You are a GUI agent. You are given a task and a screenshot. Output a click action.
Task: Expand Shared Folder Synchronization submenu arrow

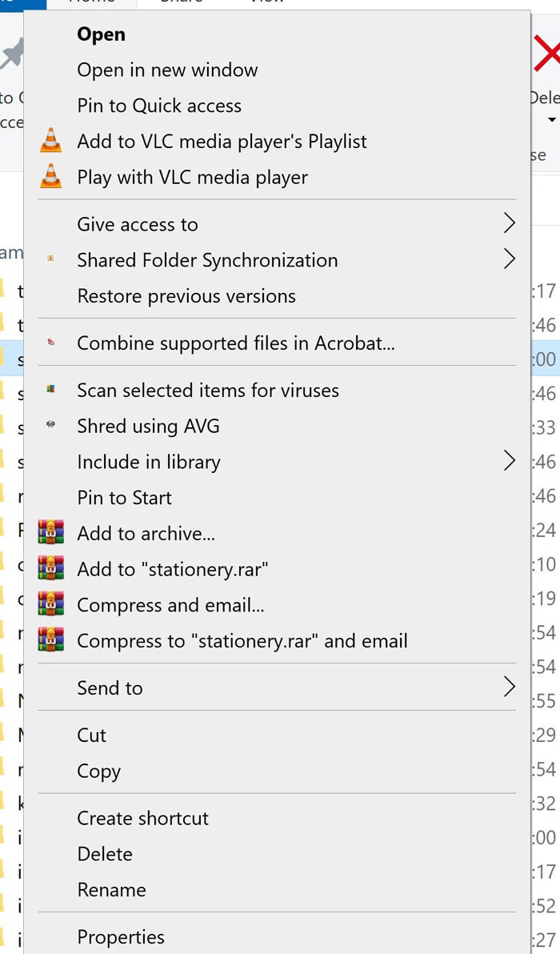point(510,259)
